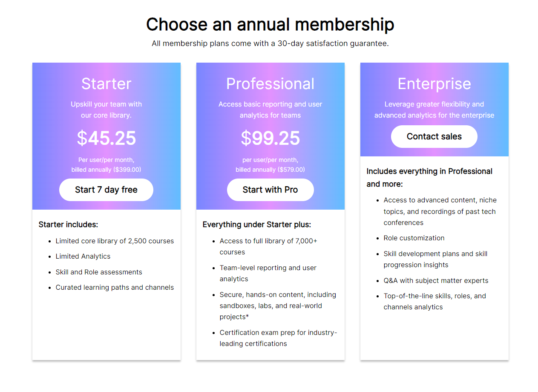This screenshot has width=538, height=392.
Task: Click the Certification exam prep list item
Action: pos(278,333)
